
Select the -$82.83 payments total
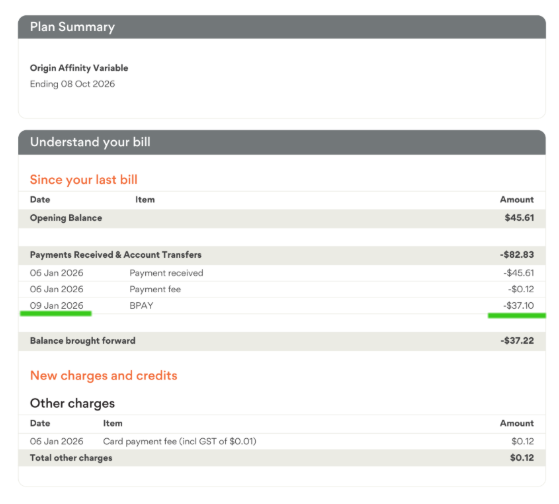(517, 255)
